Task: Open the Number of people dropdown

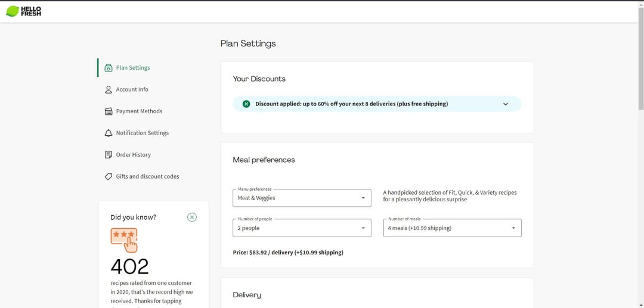Action: 301,228
